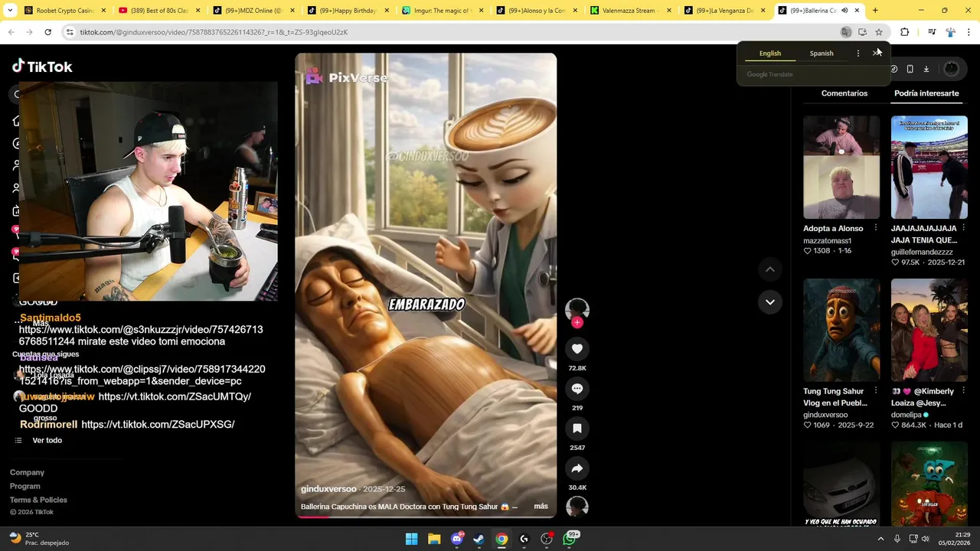This screenshot has width=980, height=551.
Task: Switch to the Valenmazza Stream browser tab
Action: click(x=631, y=11)
